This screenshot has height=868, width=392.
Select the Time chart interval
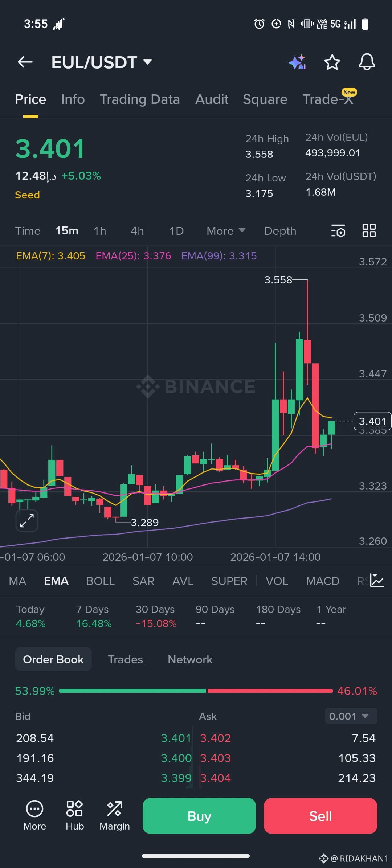tap(28, 231)
